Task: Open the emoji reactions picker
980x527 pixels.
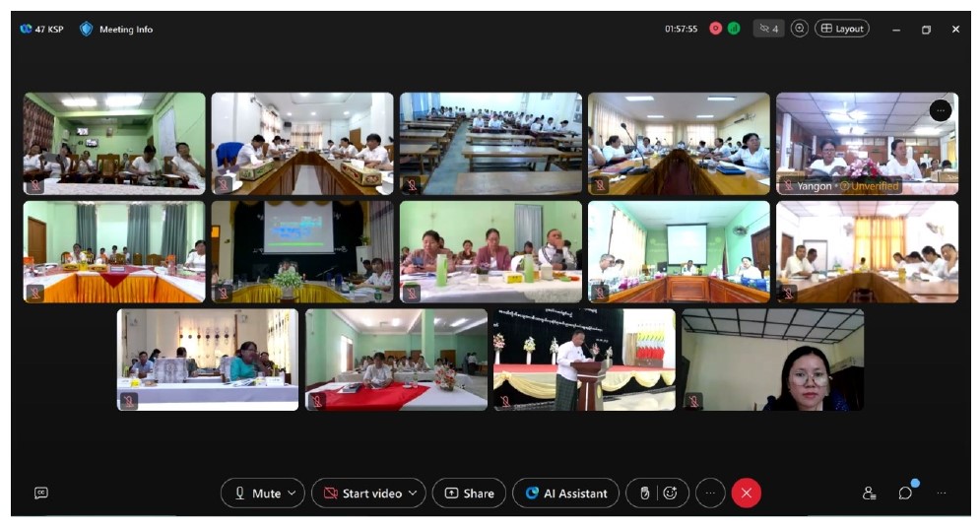Action: click(671, 494)
